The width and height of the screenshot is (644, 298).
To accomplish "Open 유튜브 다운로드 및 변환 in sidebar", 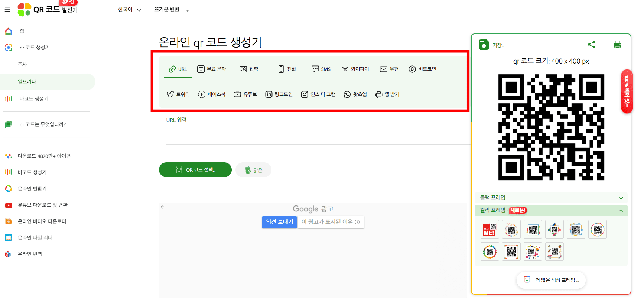I will tap(43, 205).
